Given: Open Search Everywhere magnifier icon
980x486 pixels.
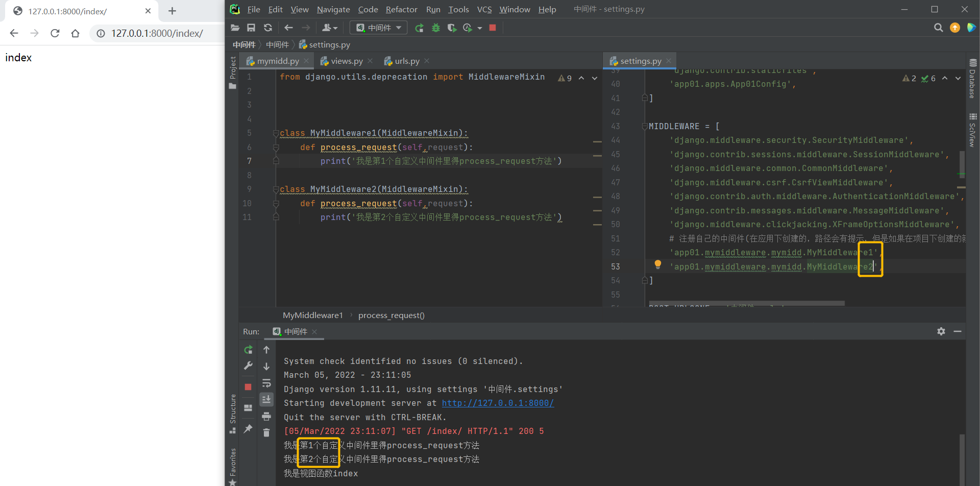Looking at the screenshot, I should coord(938,28).
